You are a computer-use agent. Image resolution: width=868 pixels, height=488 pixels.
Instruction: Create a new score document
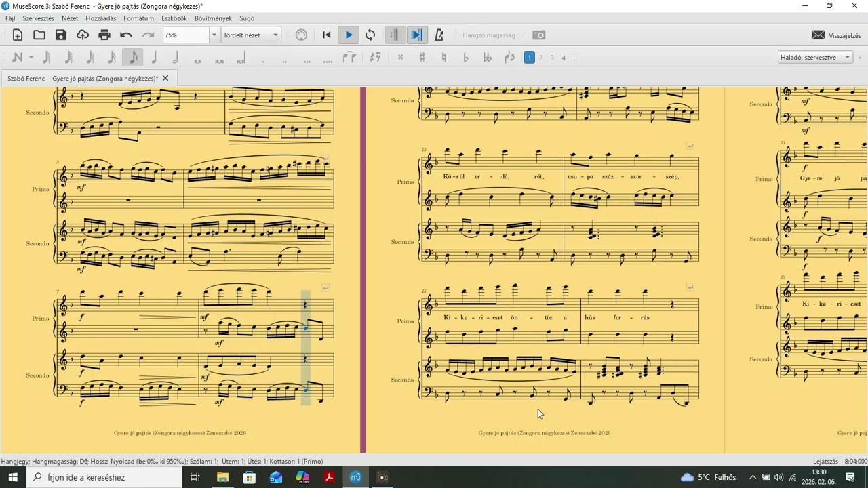click(18, 35)
